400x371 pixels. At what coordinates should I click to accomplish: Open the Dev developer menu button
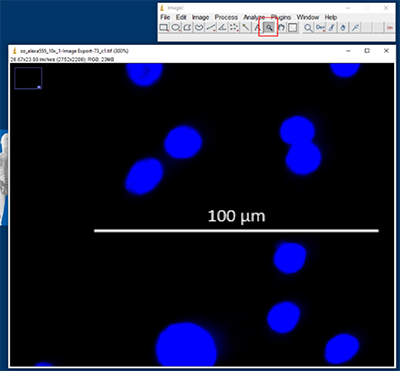(x=320, y=28)
